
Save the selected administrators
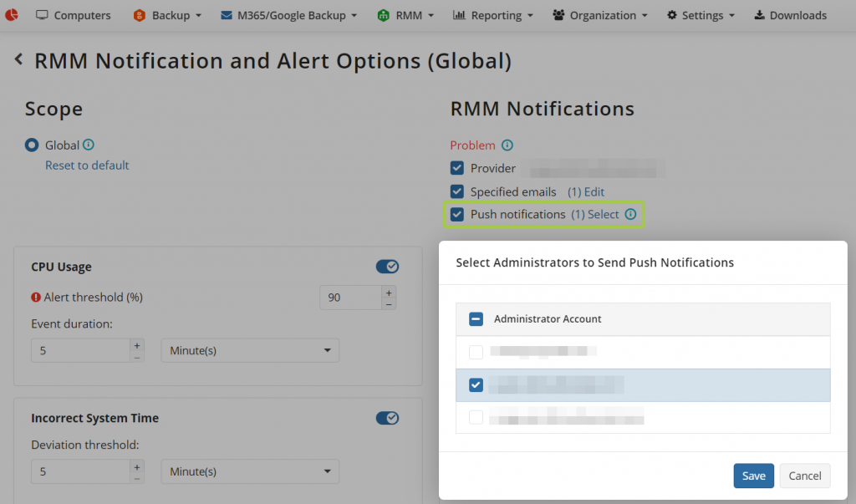[x=753, y=475]
